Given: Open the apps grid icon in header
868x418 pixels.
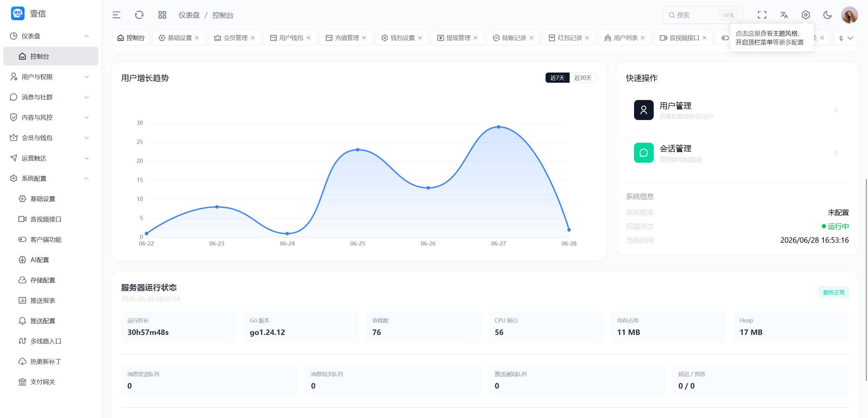Looking at the screenshot, I should (x=162, y=15).
